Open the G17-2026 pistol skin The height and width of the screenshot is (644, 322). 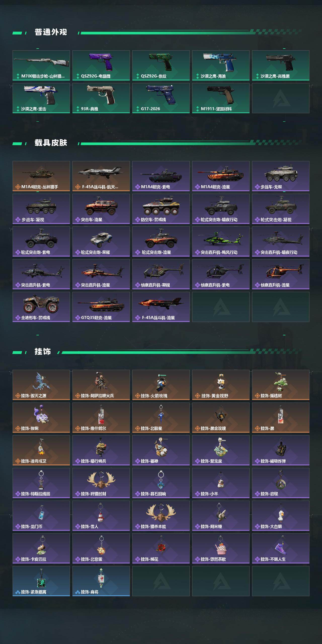point(161,98)
